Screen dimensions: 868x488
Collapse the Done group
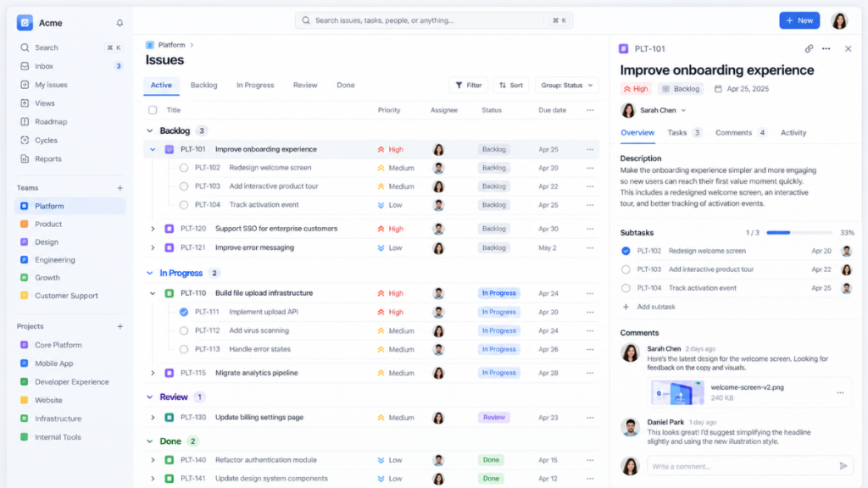(149, 441)
